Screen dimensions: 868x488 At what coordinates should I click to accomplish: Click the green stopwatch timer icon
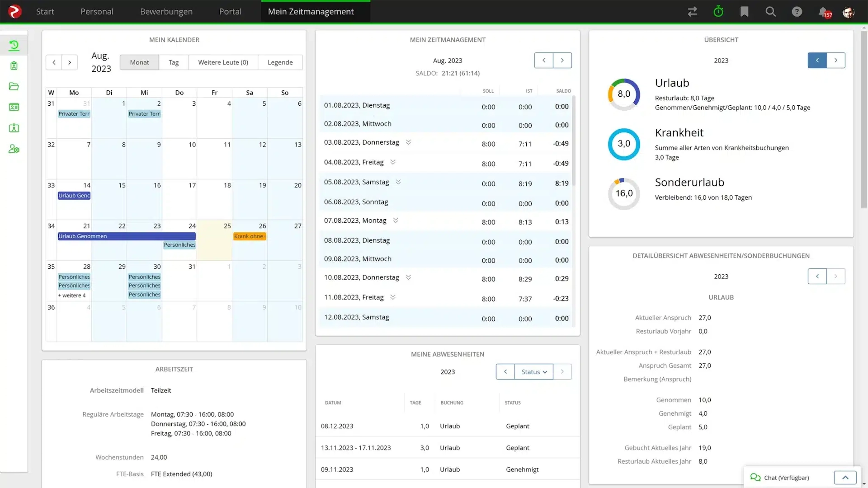pos(718,12)
